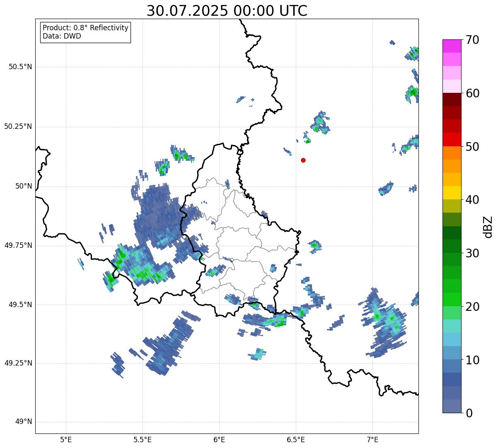Viewport: 498px width, 448px height.
Task: Click the 10 colorbar tick label
Action: [x=472, y=360]
